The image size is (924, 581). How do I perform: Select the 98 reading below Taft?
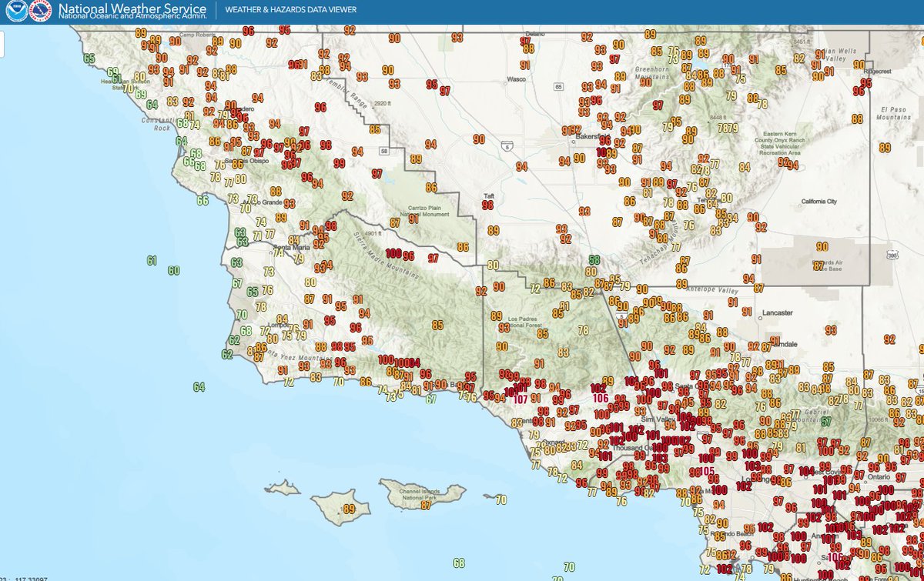pos(487,205)
